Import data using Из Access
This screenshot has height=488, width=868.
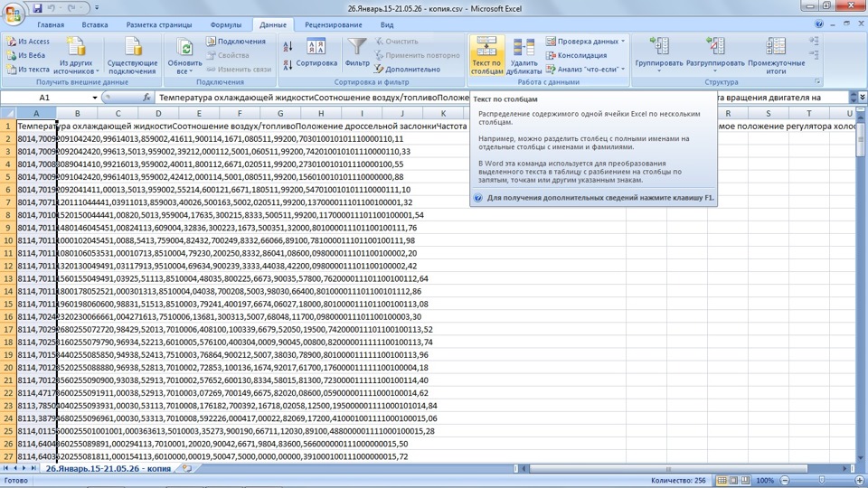28,42
